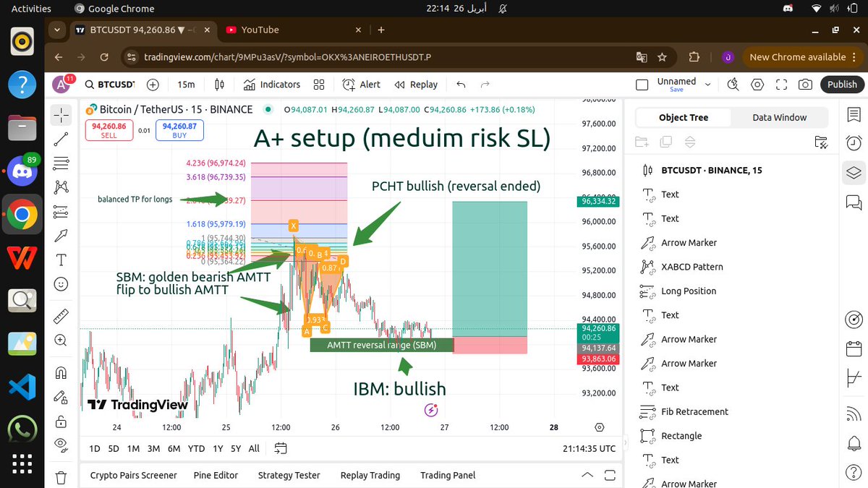Open the Crypto Pairs Screener tab
This screenshot has height=488, width=868.
coord(133,475)
